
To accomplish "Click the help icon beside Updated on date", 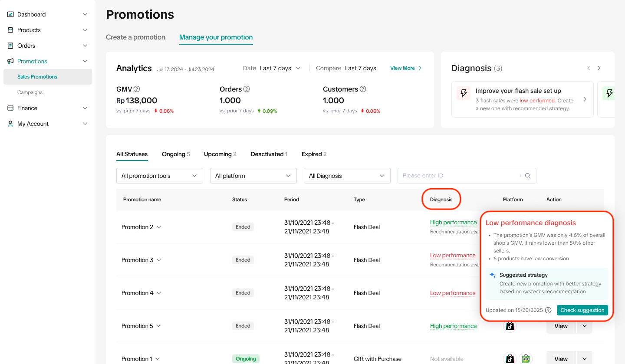I will (548, 310).
